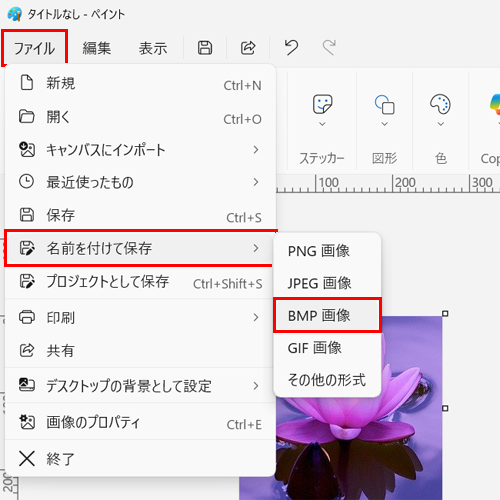Open dropdown arrow under shapes icon
500x500 pixels.
(x=385, y=124)
